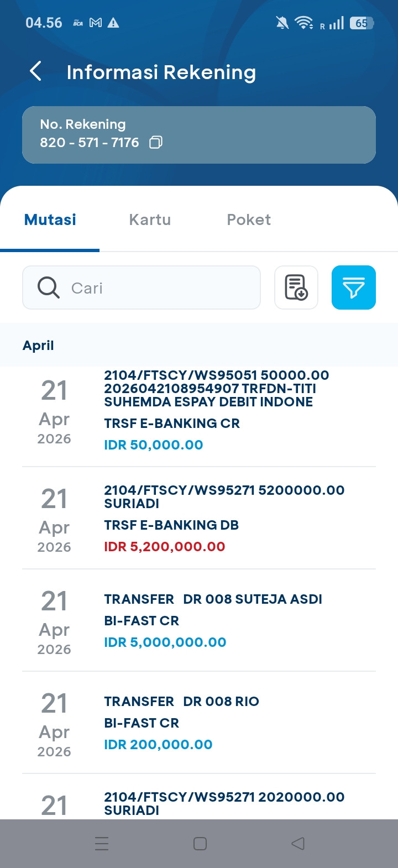Switch to the Poket tab
This screenshot has height=868, width=398.
point(249,219)
